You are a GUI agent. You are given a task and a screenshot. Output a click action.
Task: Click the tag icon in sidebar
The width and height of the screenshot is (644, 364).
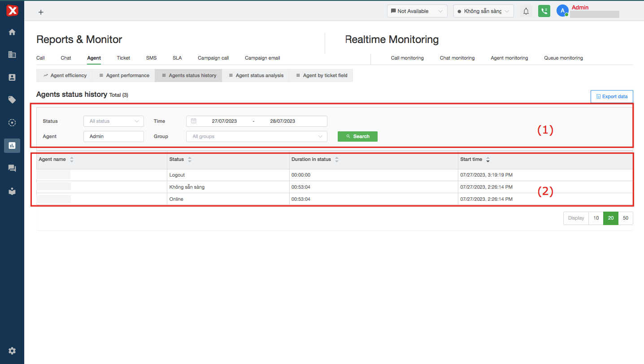pyautogui.click(x=12, y=100)
